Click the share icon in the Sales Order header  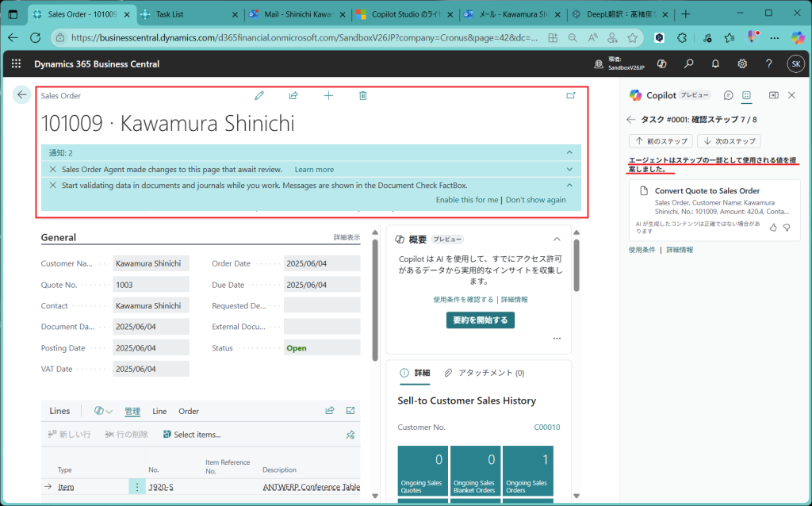point(293,95)
